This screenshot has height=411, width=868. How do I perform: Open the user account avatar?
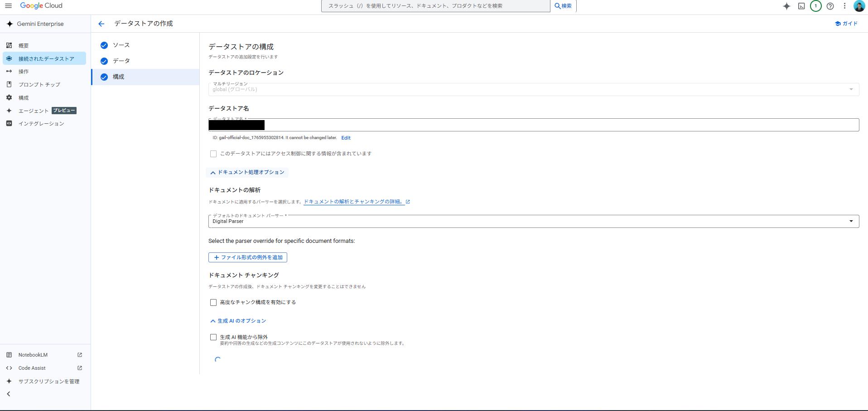point(859,6)
